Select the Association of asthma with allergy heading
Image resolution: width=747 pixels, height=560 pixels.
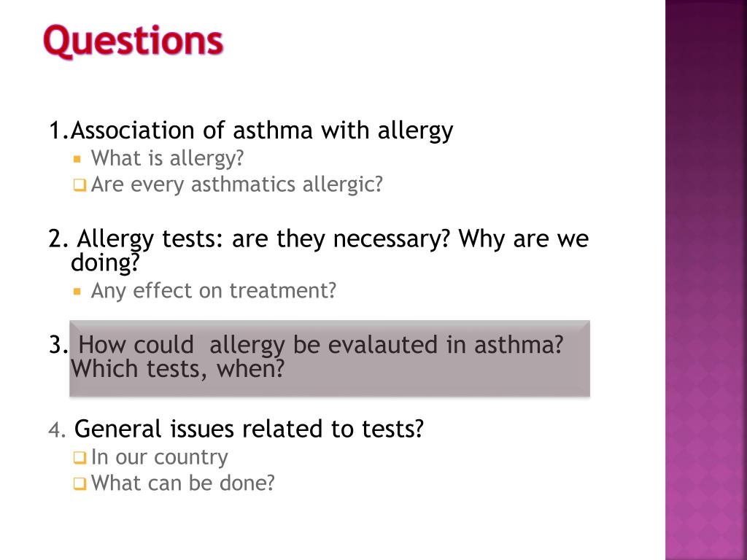tap(251, 131)
